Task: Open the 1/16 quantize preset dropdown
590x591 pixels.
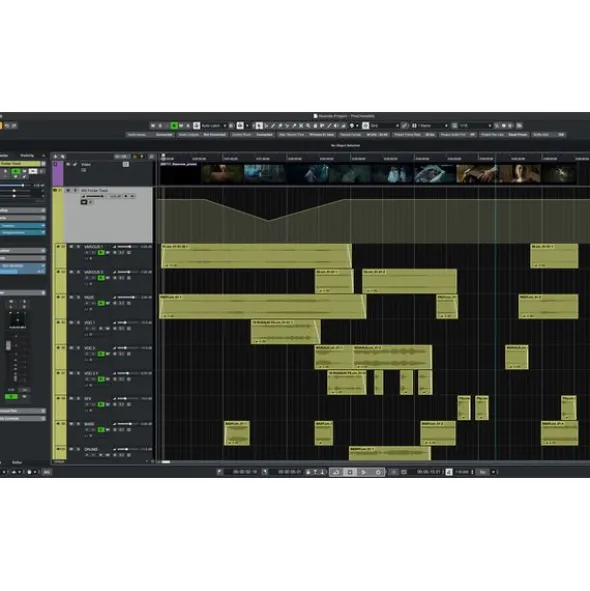Action: pos(475,126)
